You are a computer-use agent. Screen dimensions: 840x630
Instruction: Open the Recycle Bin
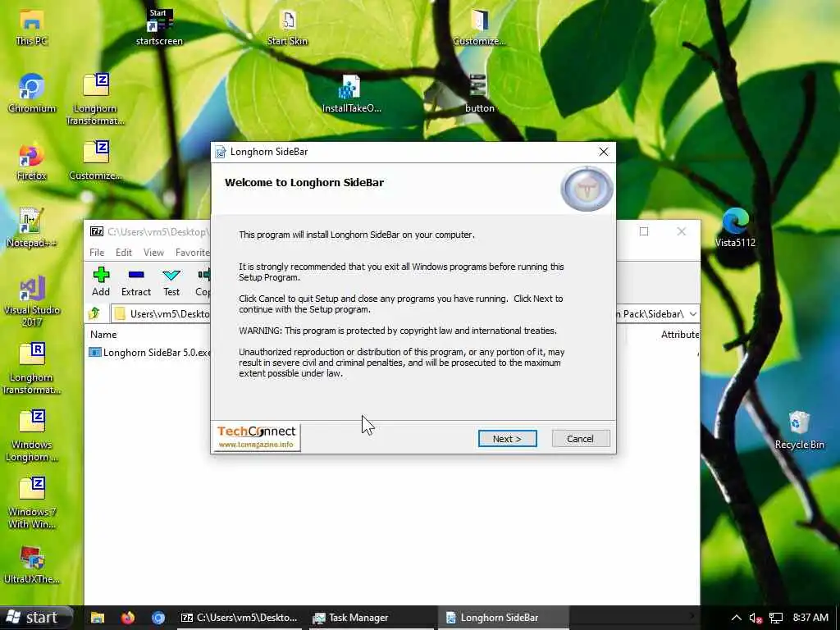799,430
